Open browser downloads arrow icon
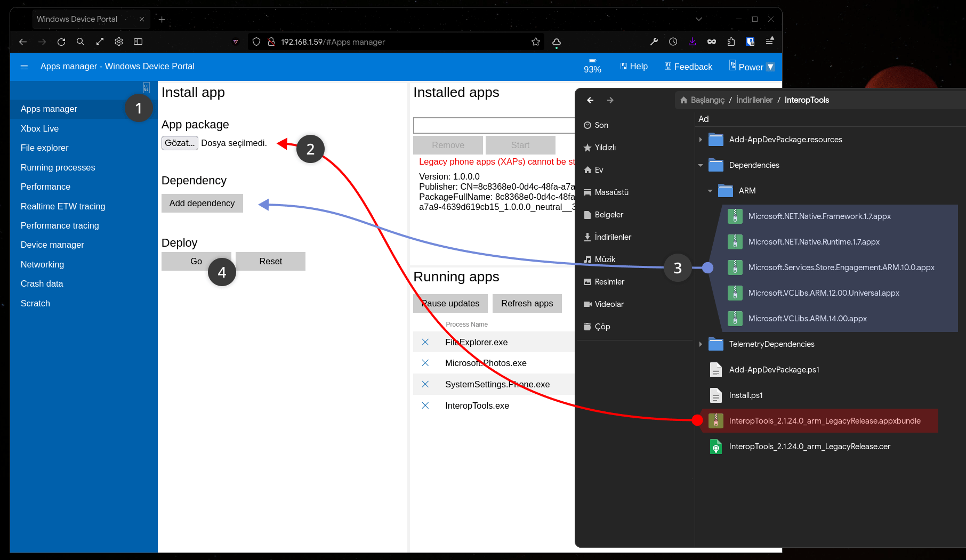This screenshot has width=966, height=560. [x=693, y=42]
